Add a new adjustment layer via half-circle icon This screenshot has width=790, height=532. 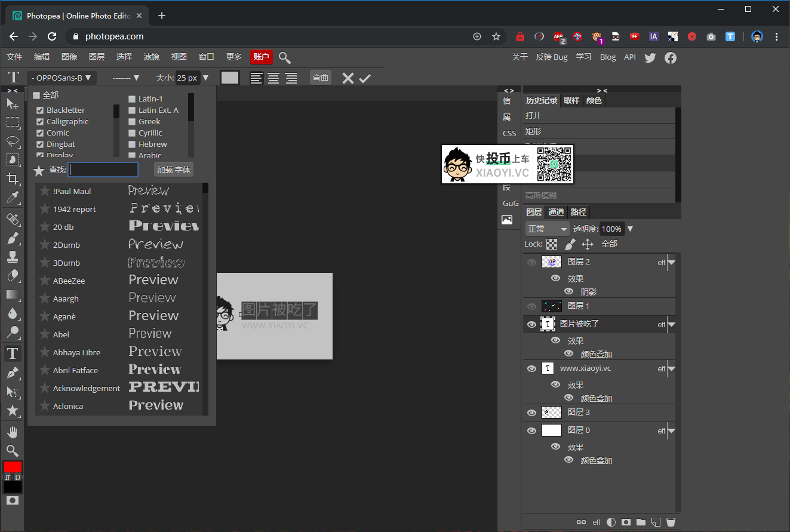tap(611, 522)
